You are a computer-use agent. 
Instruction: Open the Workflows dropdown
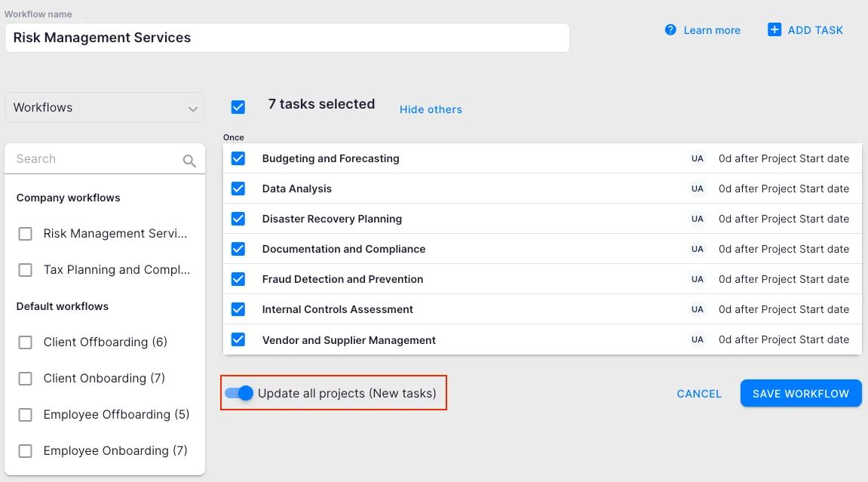click(104, 108)
